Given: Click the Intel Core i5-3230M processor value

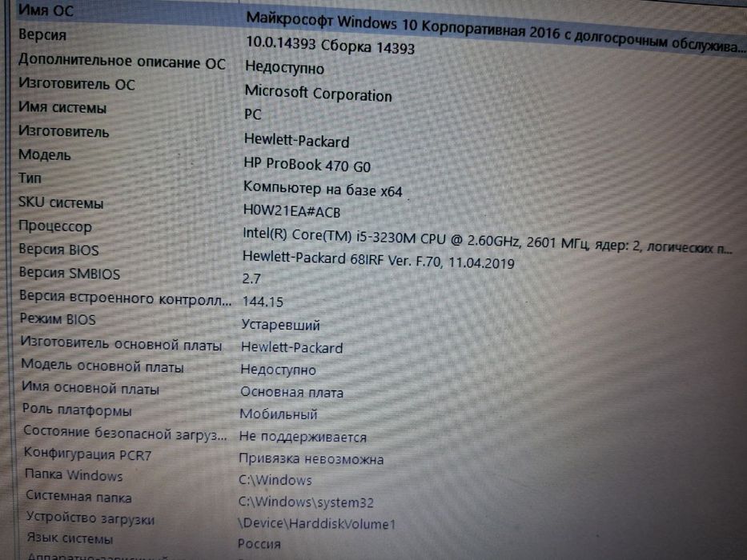Looking at the screenshot, I should coord(488,242).
